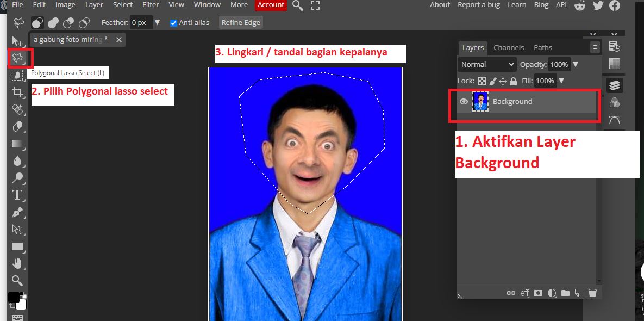The height and width of the screenshot is (321, 644).
Task: Toggle lock all padlock
Action: (x=513, y=81)
